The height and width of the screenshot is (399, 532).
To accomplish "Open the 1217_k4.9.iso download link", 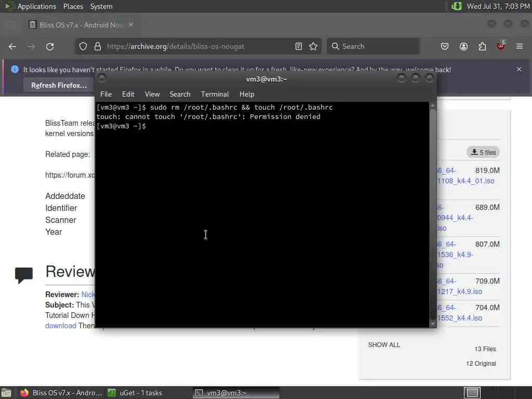I will (x=459, y=291).
